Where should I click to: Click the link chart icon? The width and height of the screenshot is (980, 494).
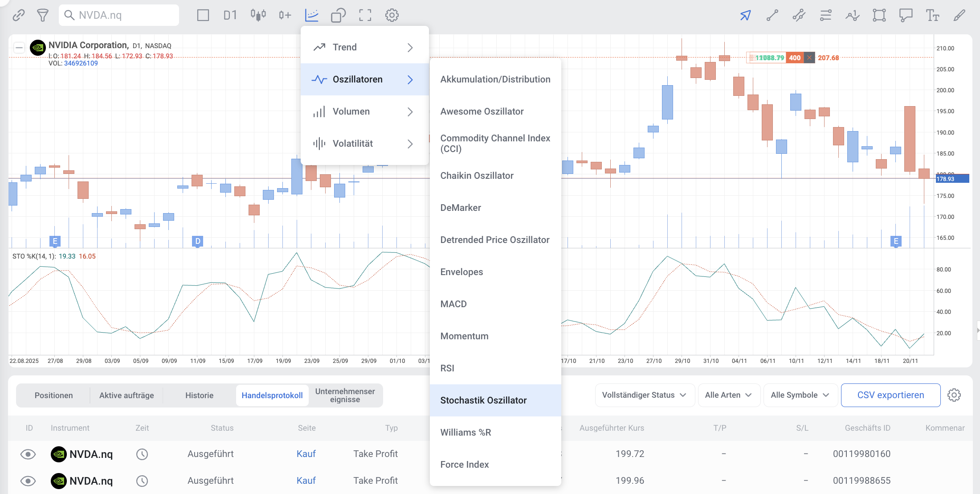[18, 15]
